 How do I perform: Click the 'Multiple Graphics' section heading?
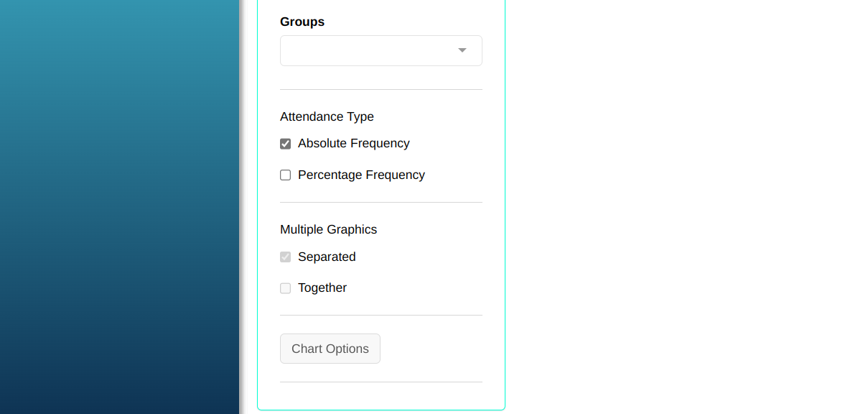point(328,229)
